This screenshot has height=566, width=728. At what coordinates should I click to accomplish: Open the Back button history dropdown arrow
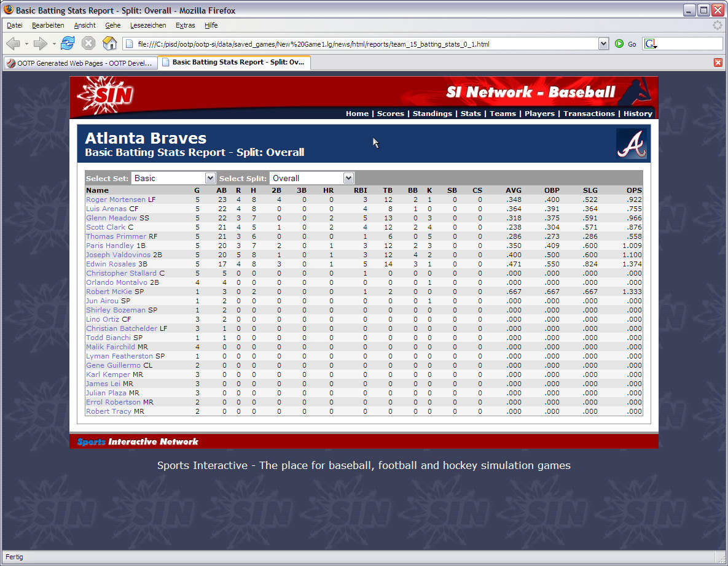click(x=26, y=44)
